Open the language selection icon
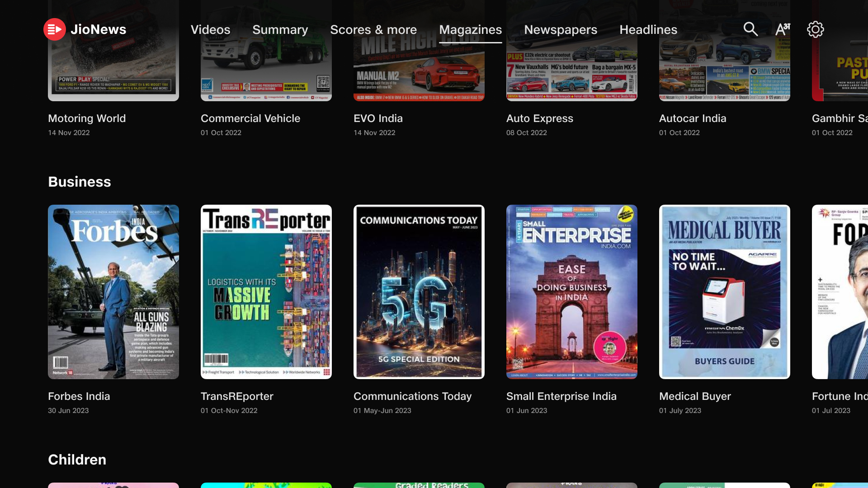Image resolution: width=868 pixels, height=488 pixels. (783, 29)
